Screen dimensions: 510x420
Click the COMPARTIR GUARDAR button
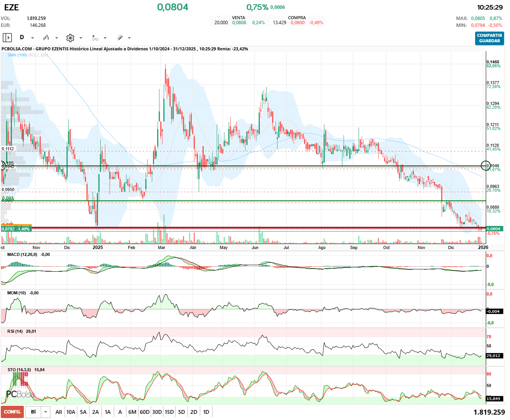pyautogui.click(x=489, y=38)
